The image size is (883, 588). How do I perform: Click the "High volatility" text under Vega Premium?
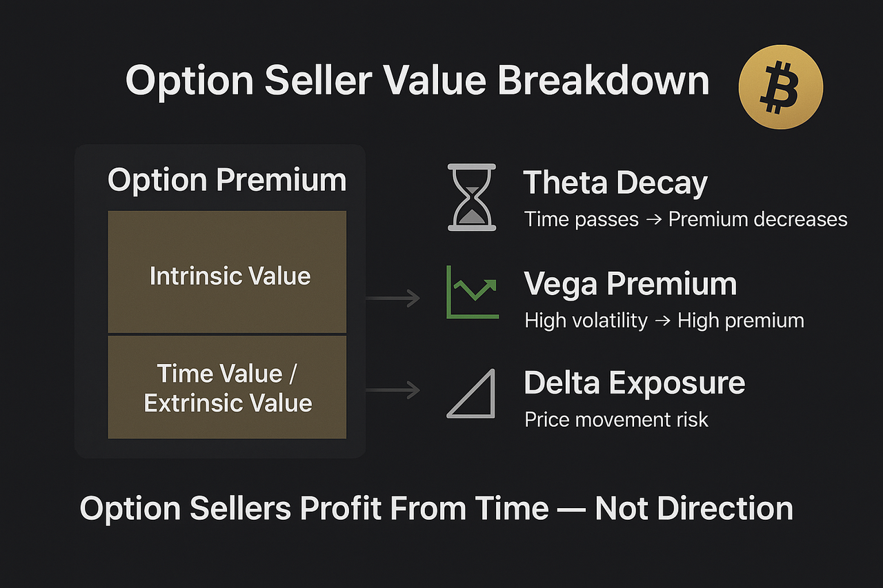coord(586,320)
